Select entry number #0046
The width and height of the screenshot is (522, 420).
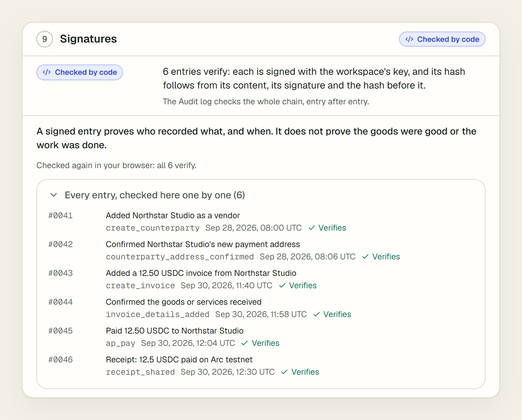pos(60,360)
